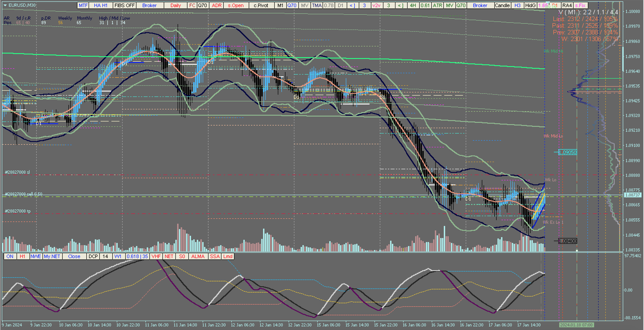Image resolution: width=644 pixels, height=330 pixels.
Task: Click the Candle toolbar button
Action: tap(502, 6)
